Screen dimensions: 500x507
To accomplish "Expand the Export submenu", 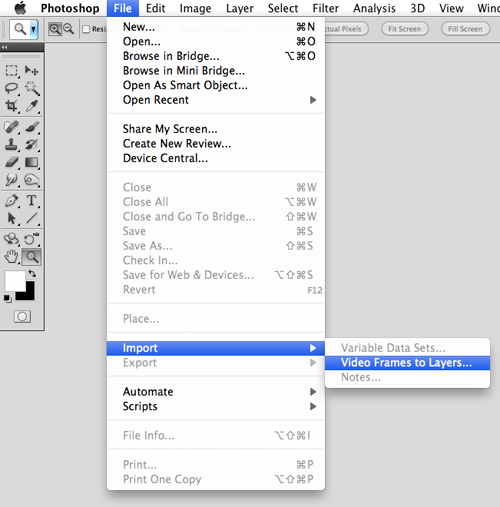I will pyautogui.click(x=216, y=362).
